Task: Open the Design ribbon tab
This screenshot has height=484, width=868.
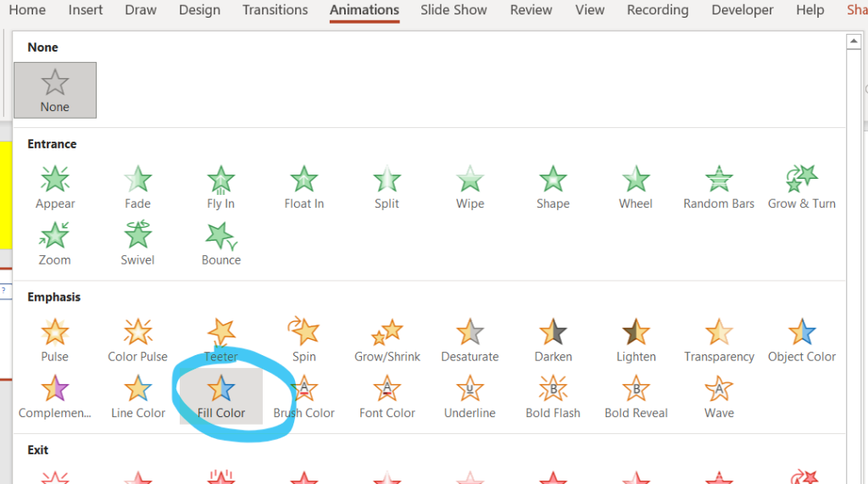Action: click(199, 10)
